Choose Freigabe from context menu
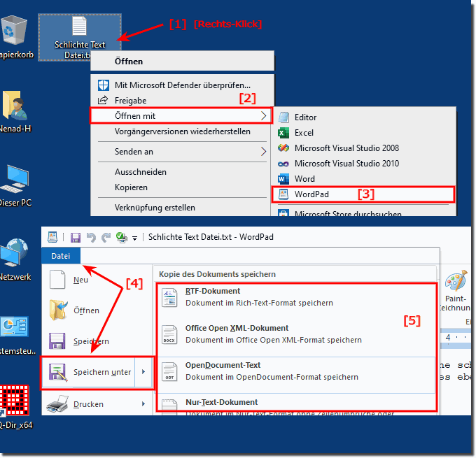Image resolution: width=476 pixels, height=458 pixels. (x=183, y=101)
